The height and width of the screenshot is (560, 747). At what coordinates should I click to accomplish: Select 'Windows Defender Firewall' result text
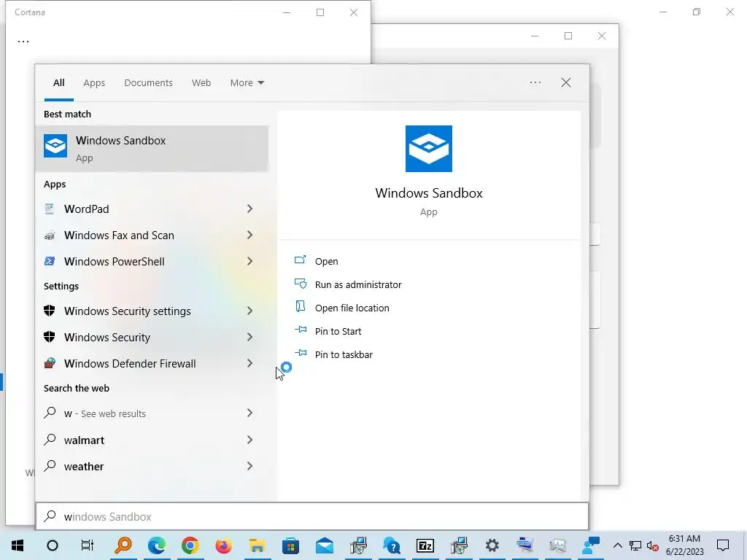tap(130, 364)
